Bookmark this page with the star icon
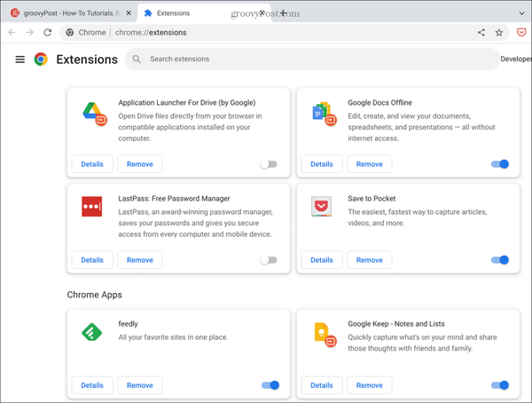 (499, 33)
